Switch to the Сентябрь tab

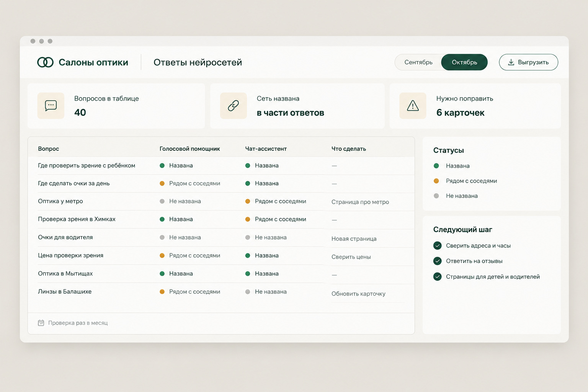[418, 62]
